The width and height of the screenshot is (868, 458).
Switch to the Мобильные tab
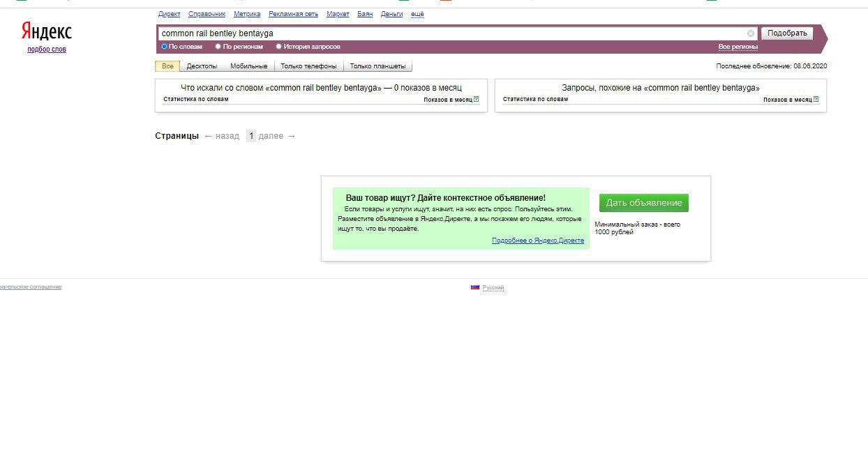[249, 66]
